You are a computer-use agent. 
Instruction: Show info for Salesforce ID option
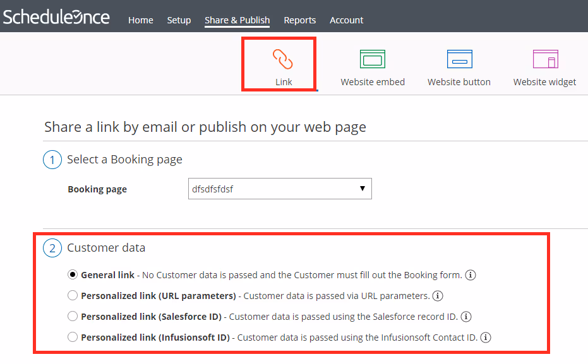tap(465, 317)
